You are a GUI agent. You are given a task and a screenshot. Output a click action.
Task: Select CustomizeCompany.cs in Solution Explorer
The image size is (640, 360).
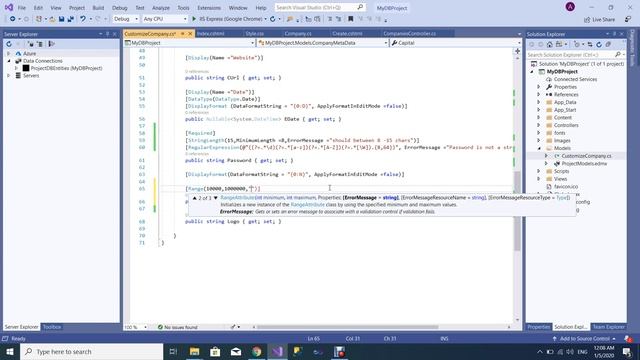pos(586,156)
